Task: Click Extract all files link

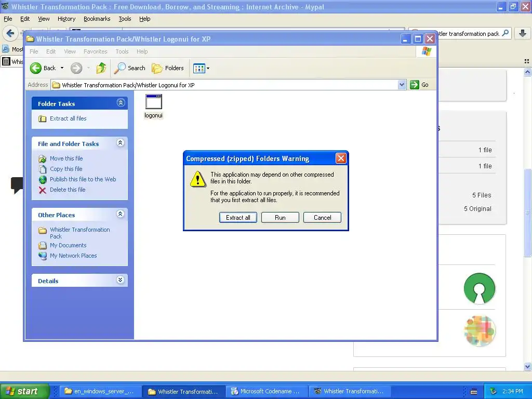Action: tap(68, 118)
